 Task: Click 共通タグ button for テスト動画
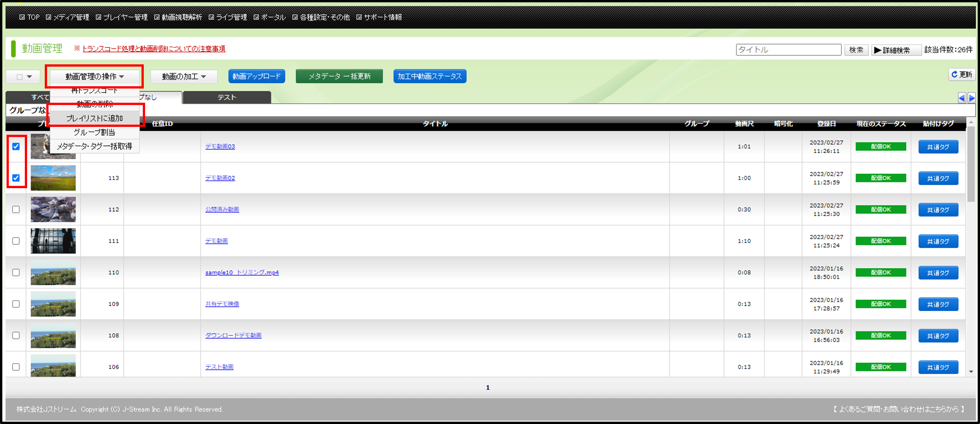[x=938, y=367]
